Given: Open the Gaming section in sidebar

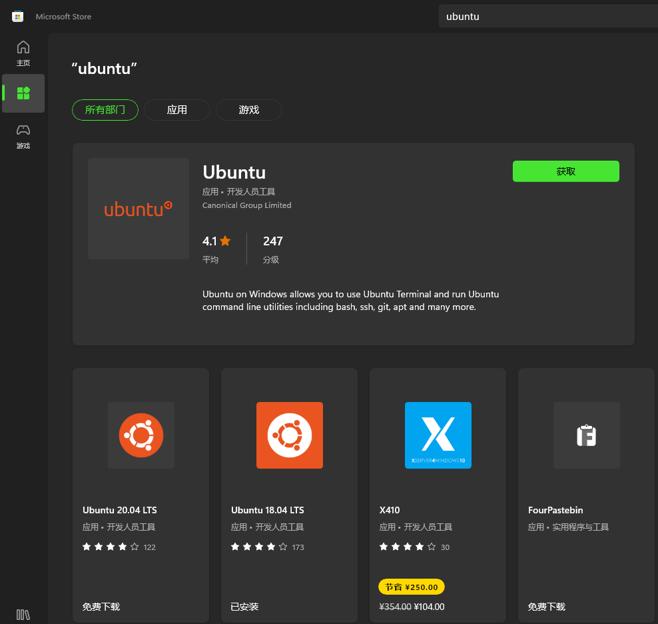Looking at the screenshot, I should [x=23, y=136].
